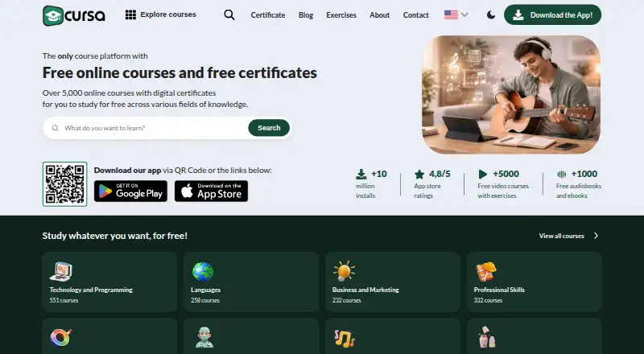Click the View all courses link
The width and height of the screenshot is (644, 354).
561,236
